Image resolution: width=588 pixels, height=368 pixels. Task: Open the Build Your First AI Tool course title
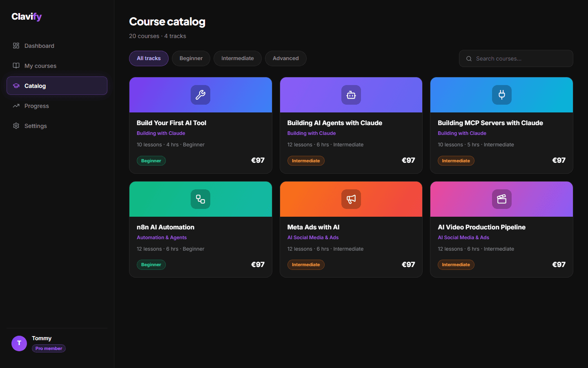point(171,123)
